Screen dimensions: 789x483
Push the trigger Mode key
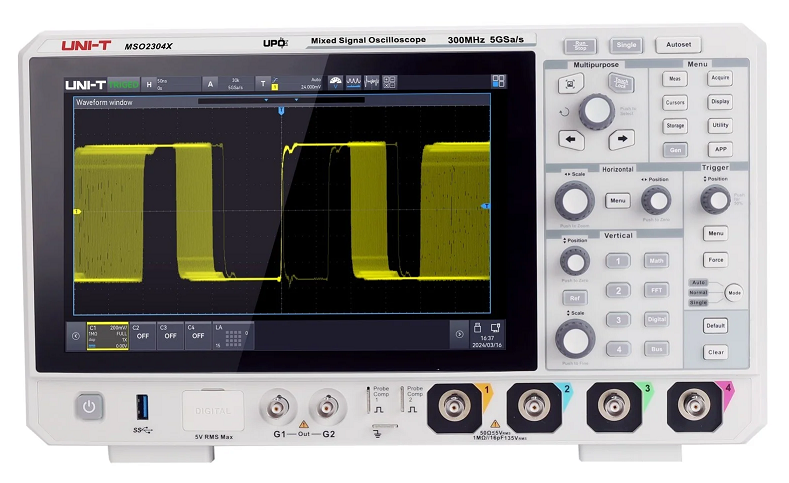(734, 293)
